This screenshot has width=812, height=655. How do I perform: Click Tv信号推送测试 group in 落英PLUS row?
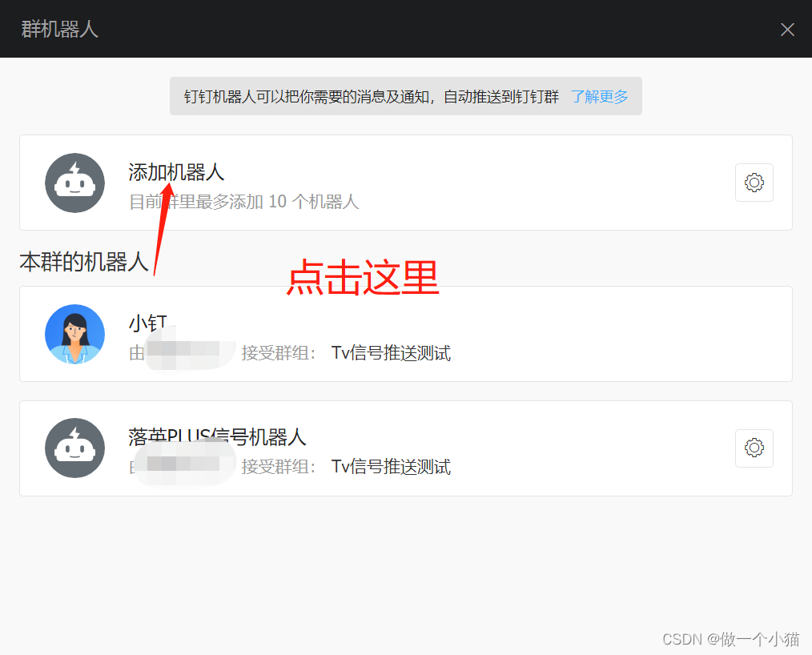pyautogui.click(x=391, y=467)
